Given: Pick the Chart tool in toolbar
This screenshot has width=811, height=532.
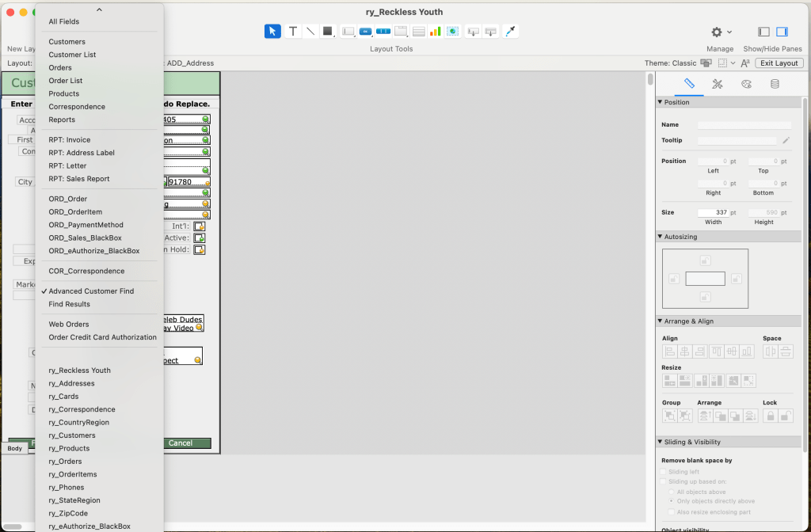Looking at the screenshot, I should [x=435, y=32].
